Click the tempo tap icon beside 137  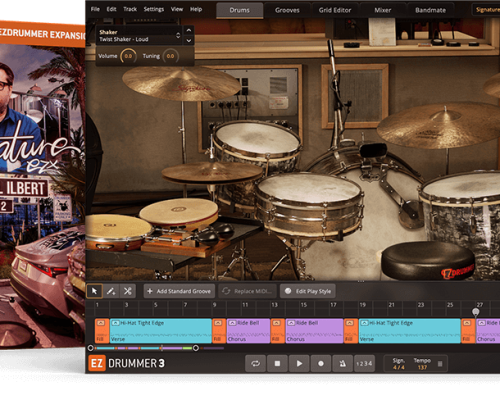440,364
